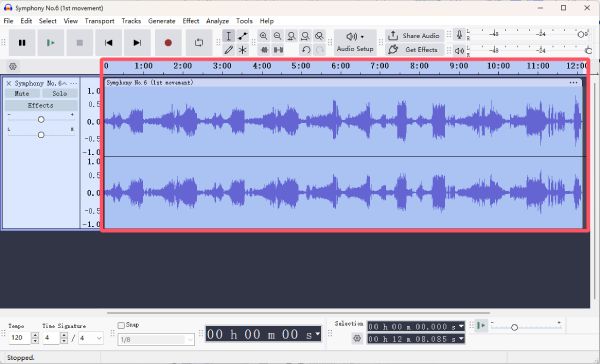Click the Zoom In magnifier icon
600x364 pixels.
tap(263, 36)
